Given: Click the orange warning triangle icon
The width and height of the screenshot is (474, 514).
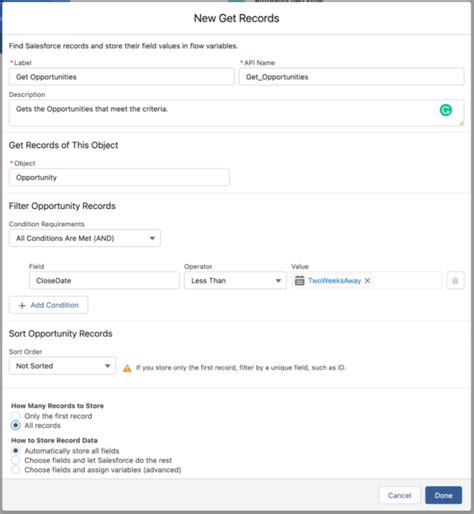Looking at the screenshot, I should (127, 368).
